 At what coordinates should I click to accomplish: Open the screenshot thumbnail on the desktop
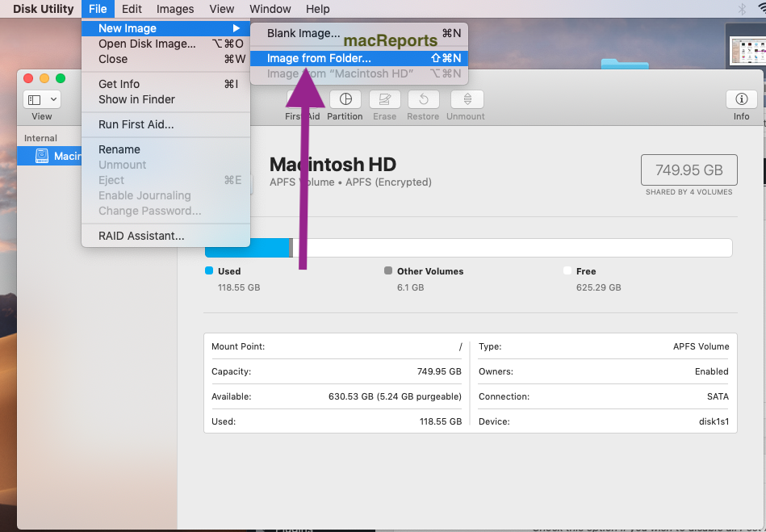tap(747, 51)
